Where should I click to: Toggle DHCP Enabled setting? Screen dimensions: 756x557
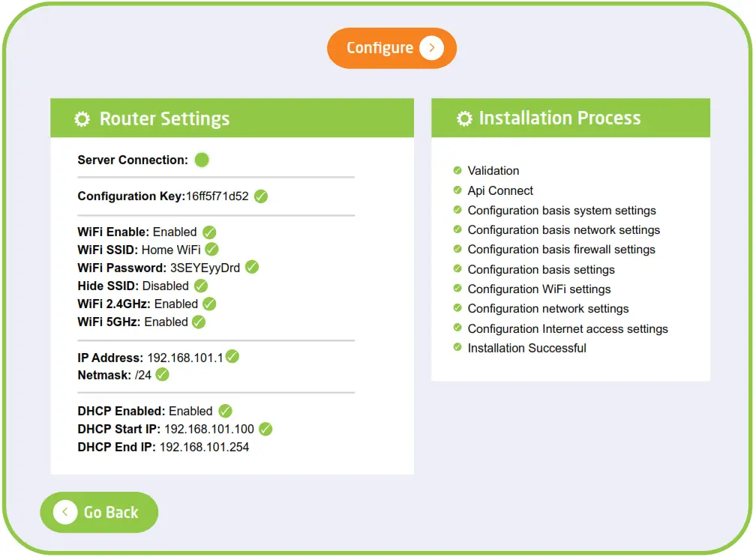tap(226, 411)
